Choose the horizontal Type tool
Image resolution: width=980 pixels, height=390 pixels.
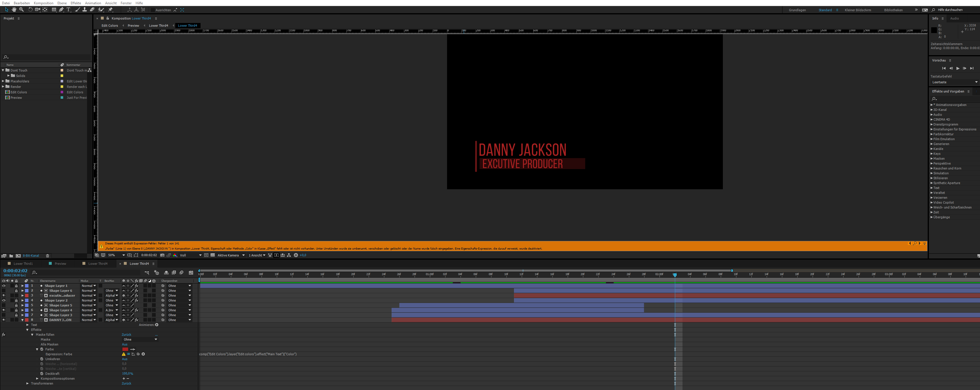coord(68,10)
